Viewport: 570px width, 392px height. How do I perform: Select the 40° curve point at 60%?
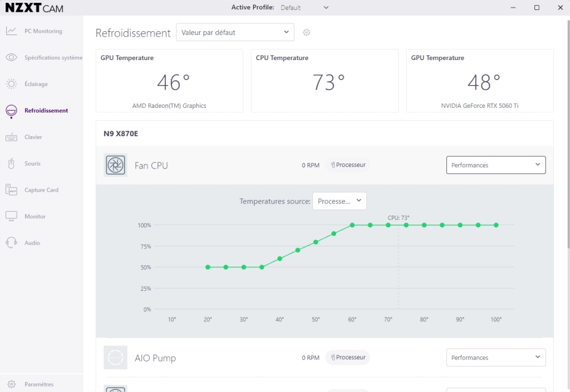[280, 259]
